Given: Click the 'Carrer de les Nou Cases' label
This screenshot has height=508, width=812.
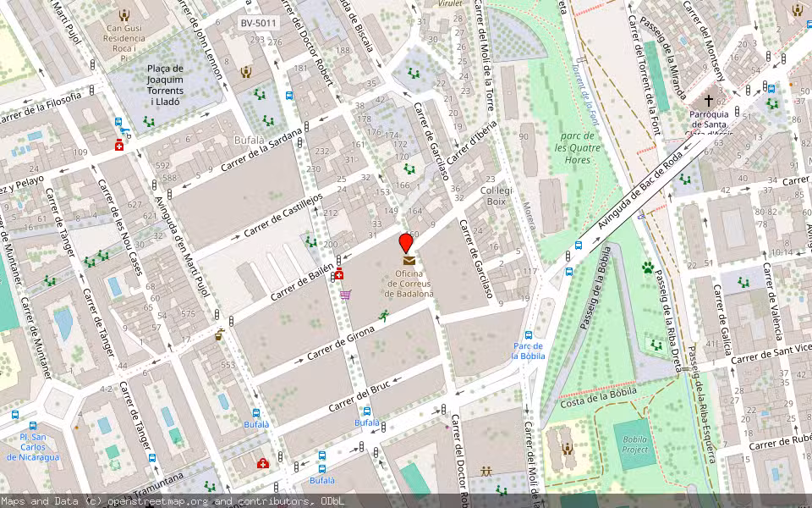Looking at the screenshot, I should click(119, 227).
